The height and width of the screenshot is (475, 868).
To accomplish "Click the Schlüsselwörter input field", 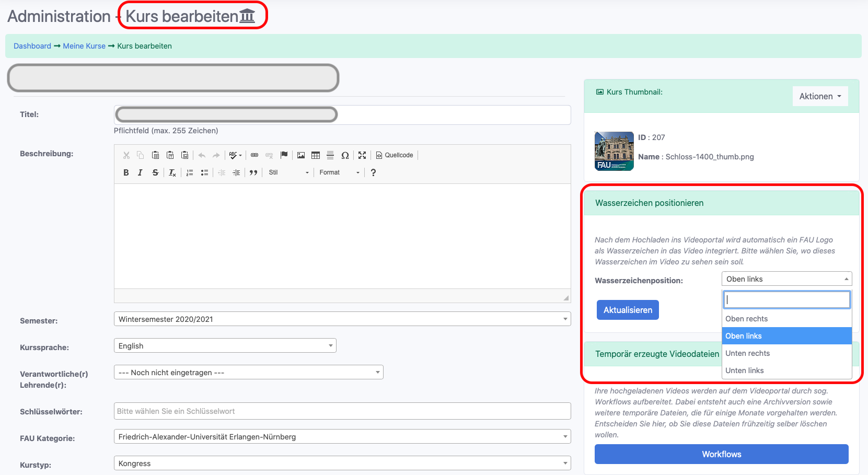I will click(x=342, y=411).
